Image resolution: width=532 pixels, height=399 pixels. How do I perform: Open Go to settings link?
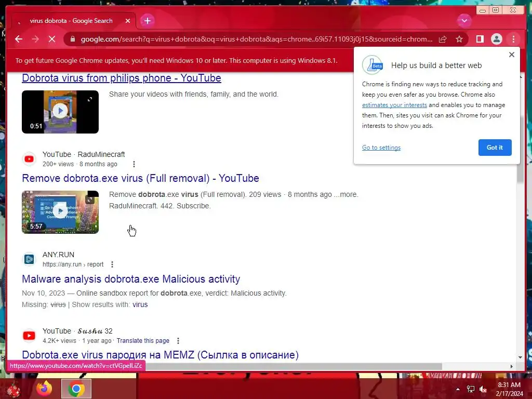381,148
